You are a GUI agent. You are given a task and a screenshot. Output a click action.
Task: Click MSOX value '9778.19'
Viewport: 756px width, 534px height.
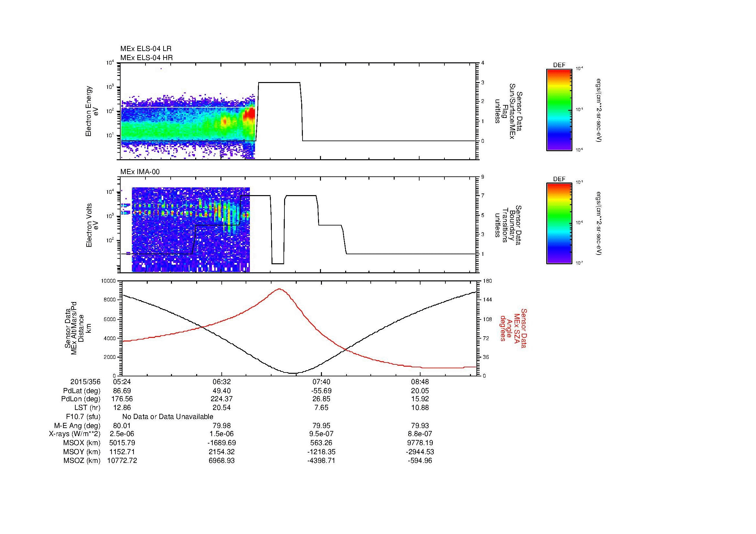click(420, 443)
